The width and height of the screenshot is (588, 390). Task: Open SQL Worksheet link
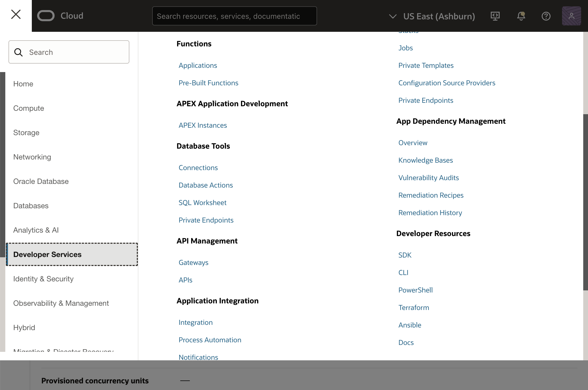202,203
